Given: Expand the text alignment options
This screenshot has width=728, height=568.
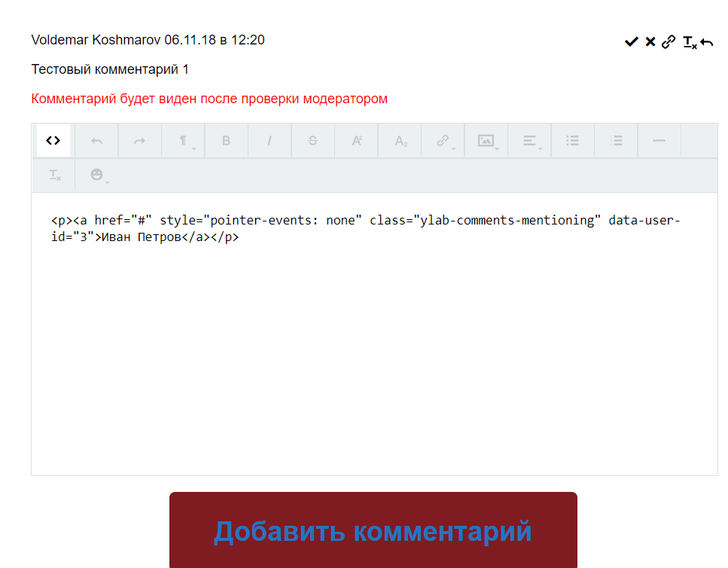Looking at the screenshot, I should [531, 141].
